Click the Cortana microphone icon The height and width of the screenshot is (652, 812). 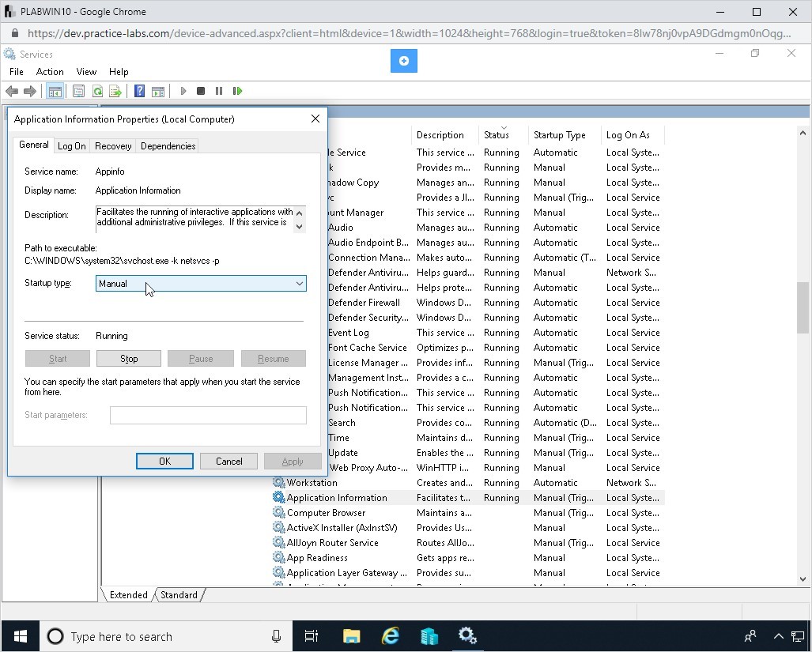tap(277, 636)
